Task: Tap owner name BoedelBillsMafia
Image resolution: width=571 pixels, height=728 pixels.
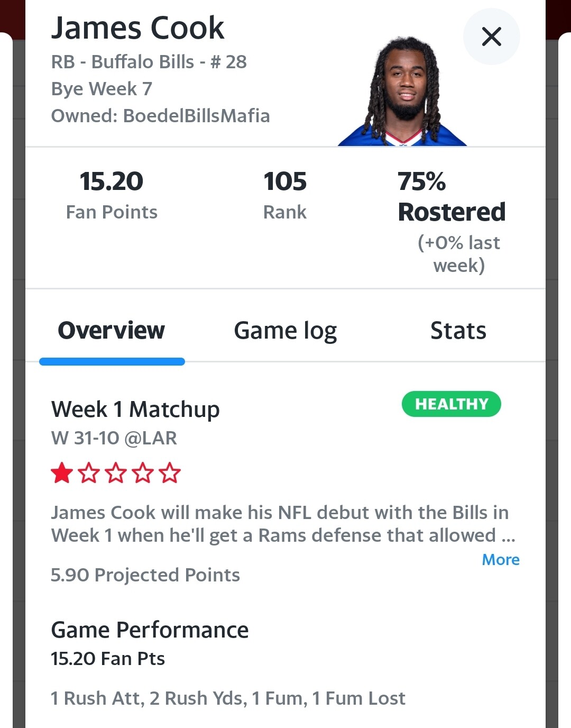Action: pyautogui.click(x=196, y=115)
